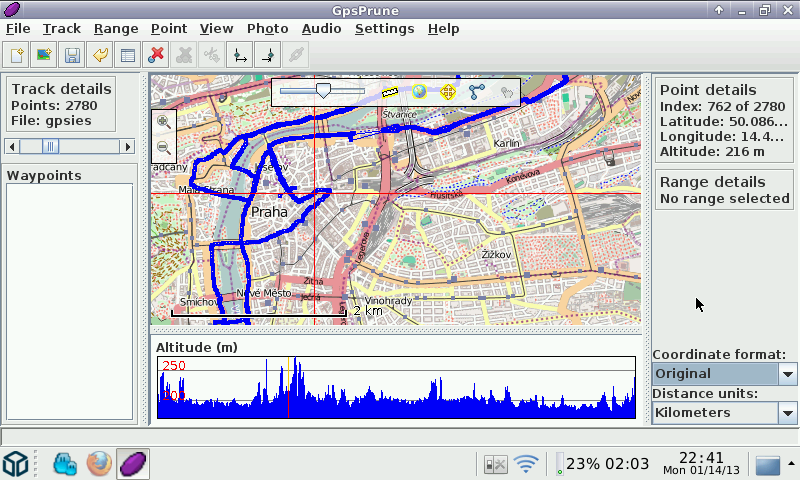Click the greyed scissors cut icon

click(x=212, y=55)
